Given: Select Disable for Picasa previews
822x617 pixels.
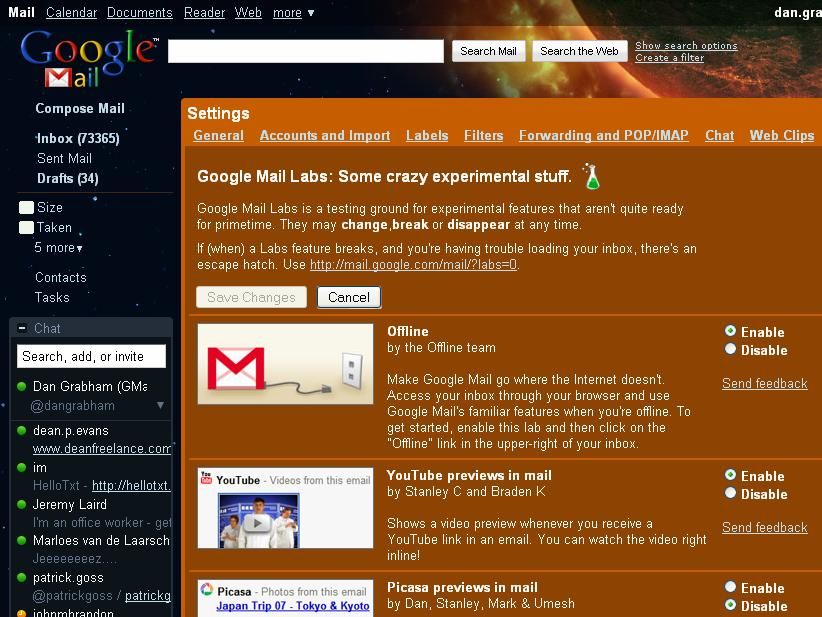Looking at the screenshot, I should pyautogui.click(x=730, y=605).
